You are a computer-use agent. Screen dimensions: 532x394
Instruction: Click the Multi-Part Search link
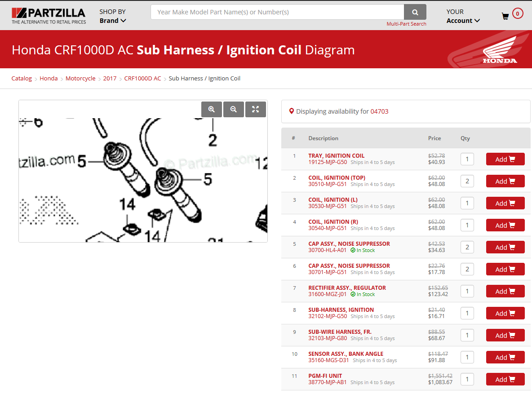click(x=406, y=24)
